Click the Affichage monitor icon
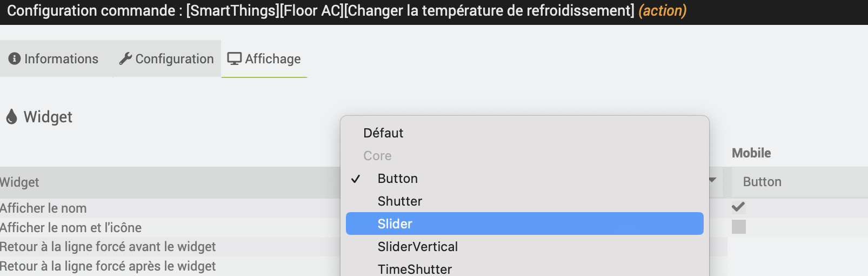Image resolution: width=868 pixels, height=276 pixels. (234, 58)
